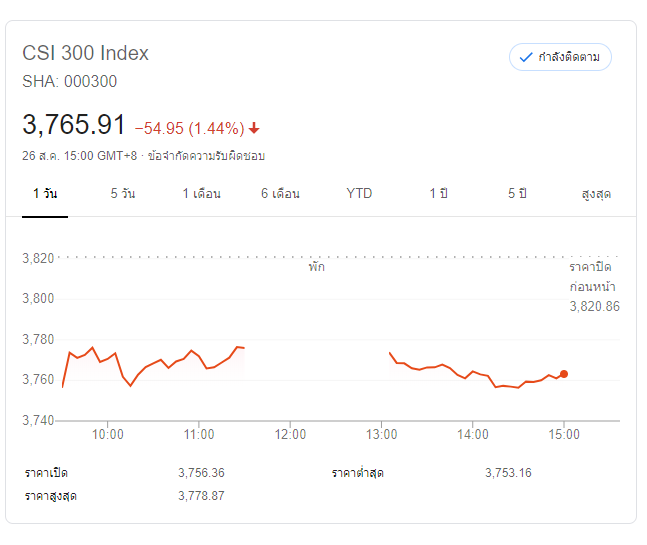This screenshot has width=647, height=545.
Task: Switch to the 1 ปี tab
Action: [x=438, y=193]
